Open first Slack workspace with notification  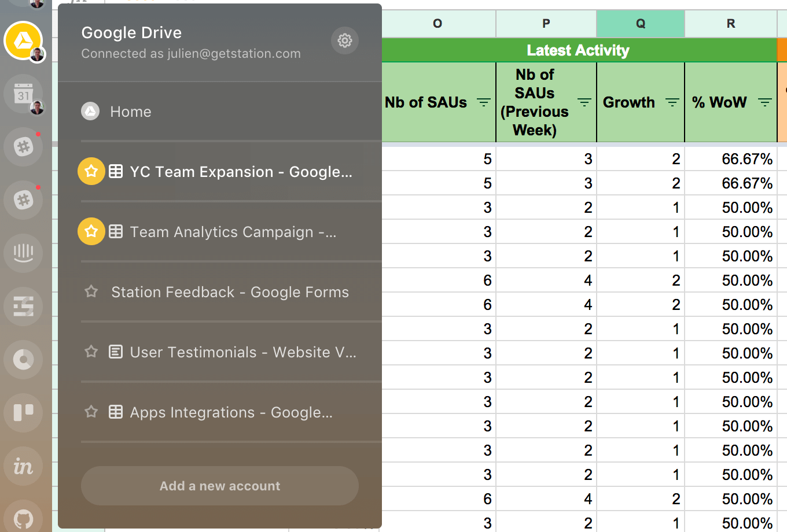pos(23,147)
